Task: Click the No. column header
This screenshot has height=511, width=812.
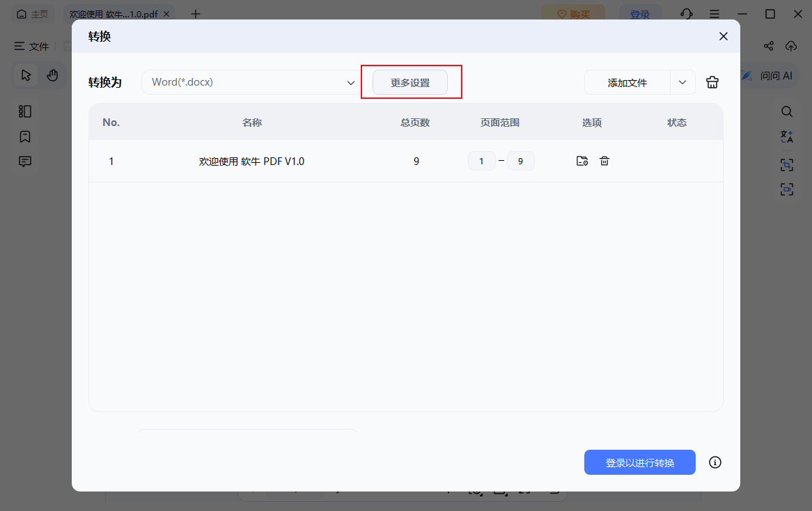Action: coord(111,123)
